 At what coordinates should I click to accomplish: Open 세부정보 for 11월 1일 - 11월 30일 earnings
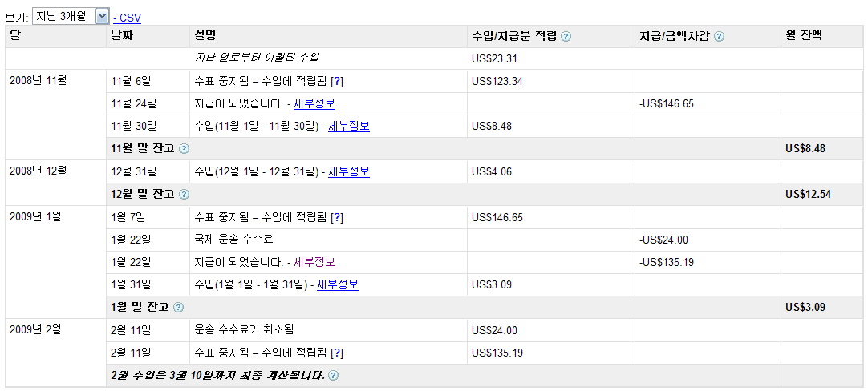(x=349, y=126)
